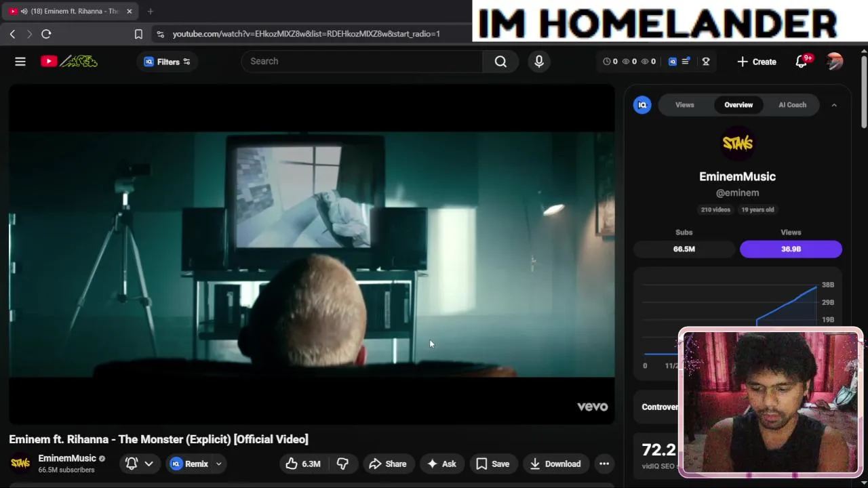868x488 pixels.
Task: Click the EminemMusic name in vidIQ panel
Action: [x=738, y=177]
